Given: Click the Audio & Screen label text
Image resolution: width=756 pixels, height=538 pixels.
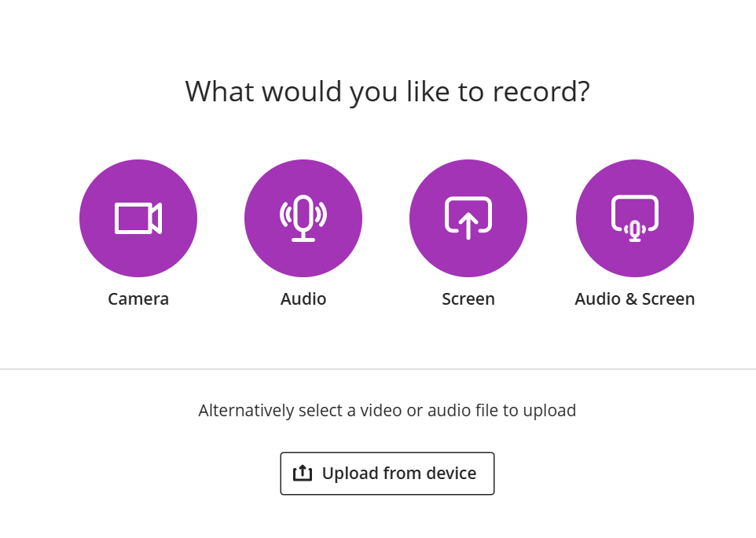Looking at the screenshot, I should pyautogui.click(x=634, y=299).
